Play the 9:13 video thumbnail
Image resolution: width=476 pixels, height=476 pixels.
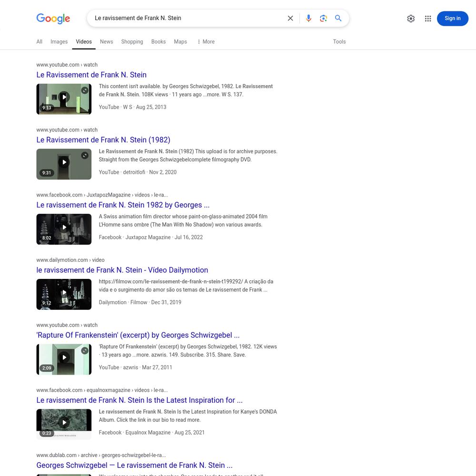(x=64, y=99)
